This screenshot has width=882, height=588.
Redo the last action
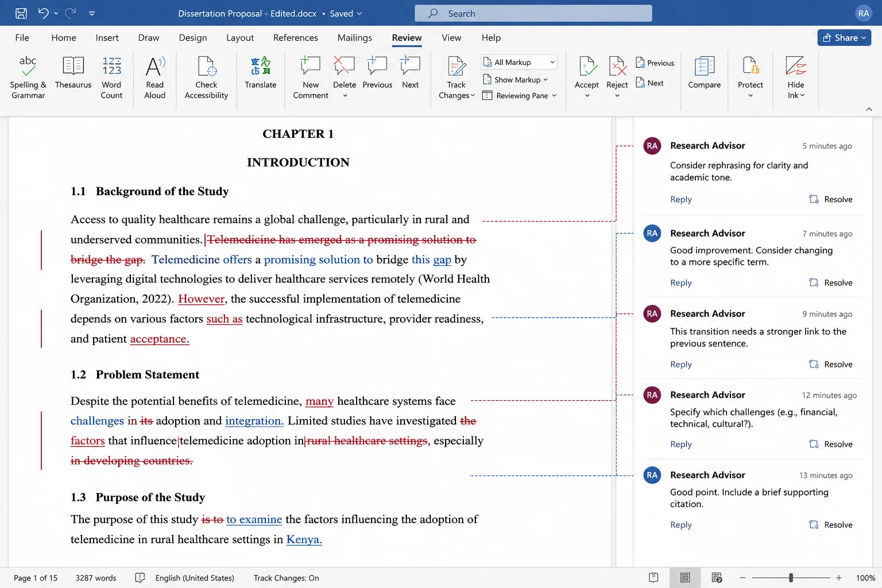tap(71, 13)
